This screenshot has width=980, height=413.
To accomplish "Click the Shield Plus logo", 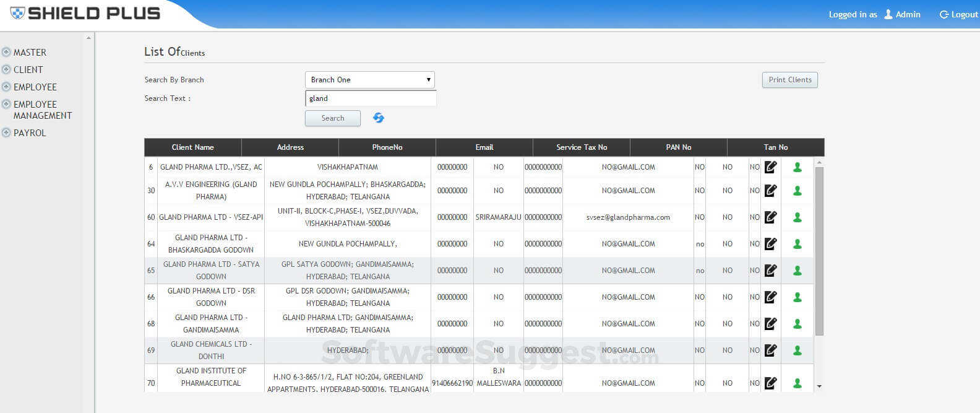I will coord(85,13).
